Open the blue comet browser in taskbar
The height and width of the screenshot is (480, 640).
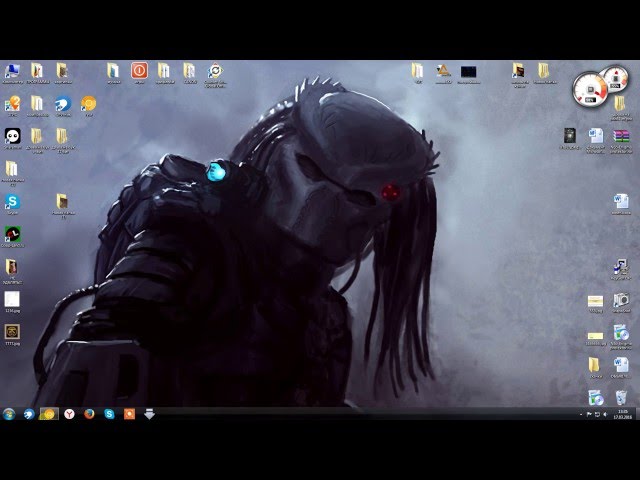coord(29,414)
